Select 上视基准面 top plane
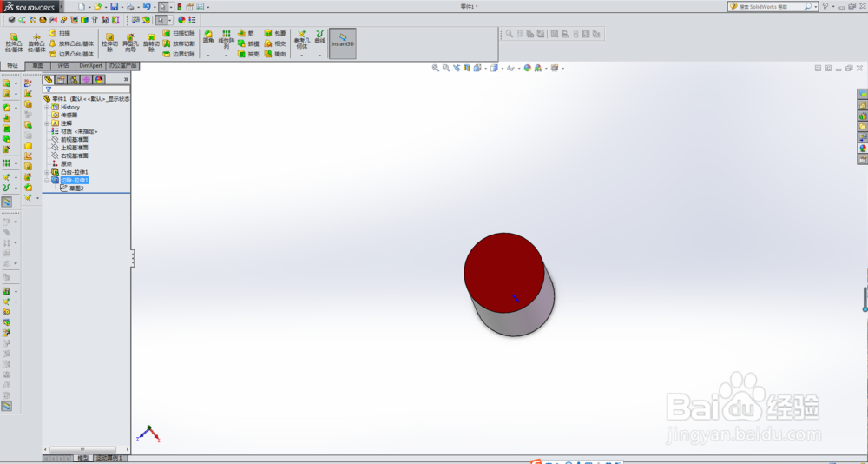This screenshot has width=868, height=464. coord(69,148)
